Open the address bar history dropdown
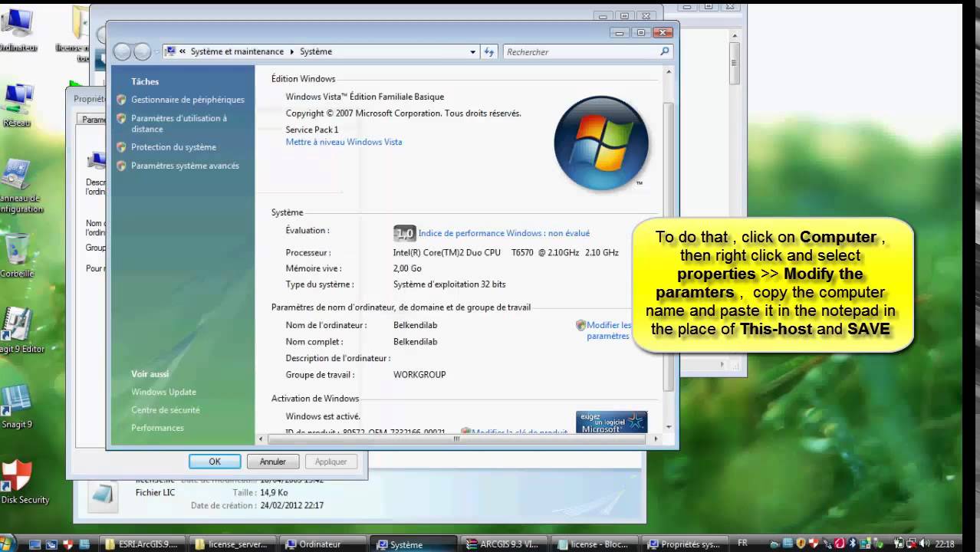Viewport: 980px width, 552px height. [472, 51]
